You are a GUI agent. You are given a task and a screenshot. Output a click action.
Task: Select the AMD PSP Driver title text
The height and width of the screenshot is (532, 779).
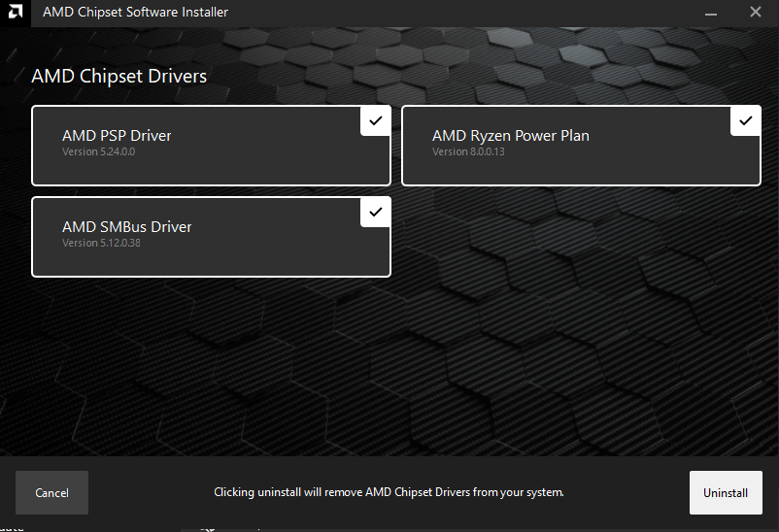click(117, 136)
